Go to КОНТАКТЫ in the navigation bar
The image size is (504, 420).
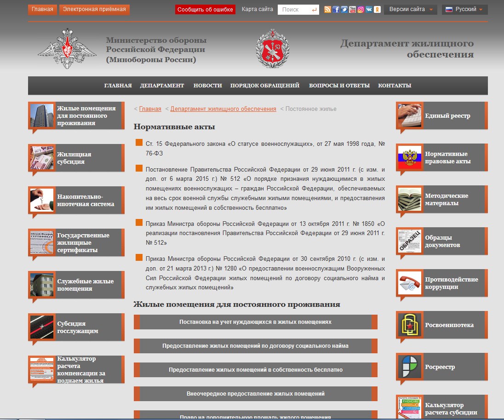click(x=395, y=86)
